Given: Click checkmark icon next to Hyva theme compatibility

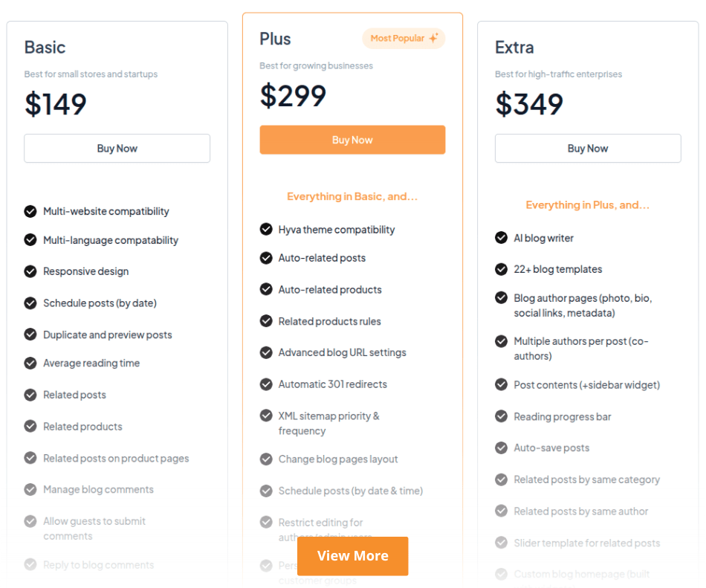Looking at the screenshot, I should coord(266,229).
